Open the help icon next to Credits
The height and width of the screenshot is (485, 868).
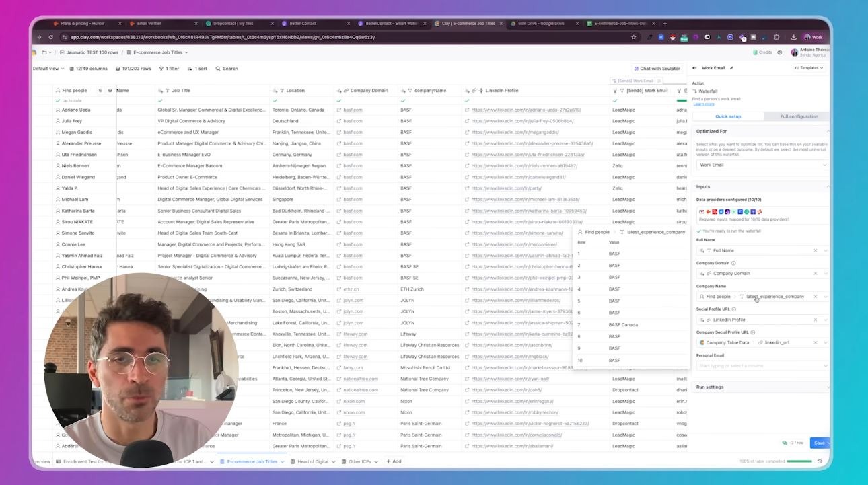[x=780, y=52]
